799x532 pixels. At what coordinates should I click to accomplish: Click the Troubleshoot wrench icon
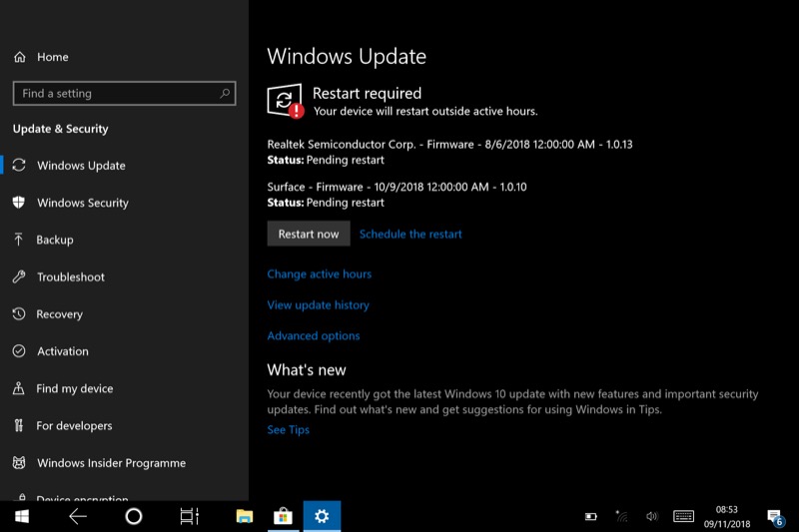(19, 276)
